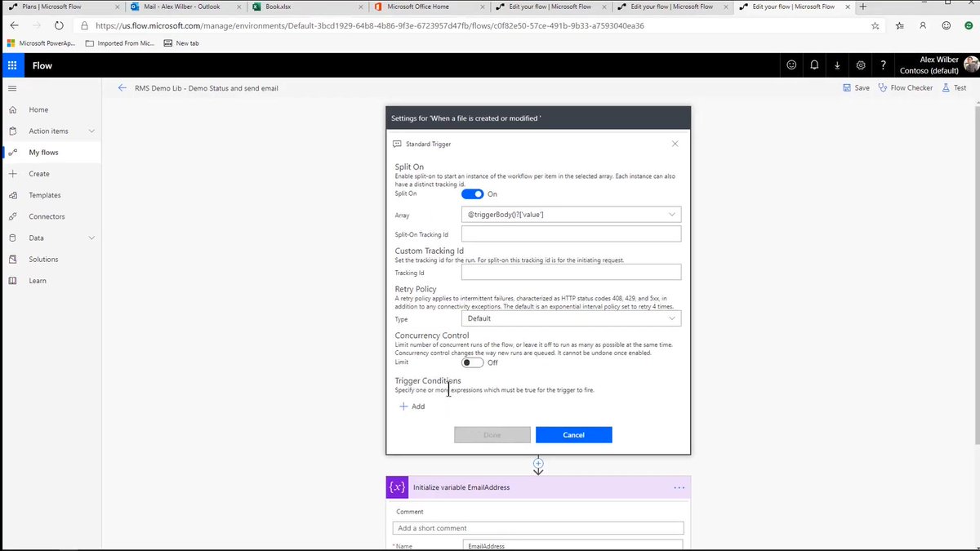This screenshot has height=551, width=980.
Task: Open Flow Checker
Action: pos(905,87)
